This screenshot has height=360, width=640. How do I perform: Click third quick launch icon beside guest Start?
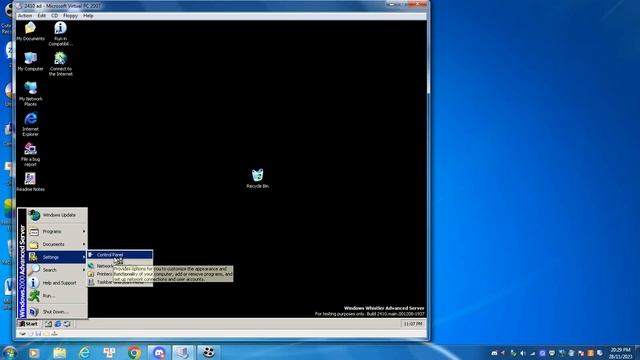point(67,324)
